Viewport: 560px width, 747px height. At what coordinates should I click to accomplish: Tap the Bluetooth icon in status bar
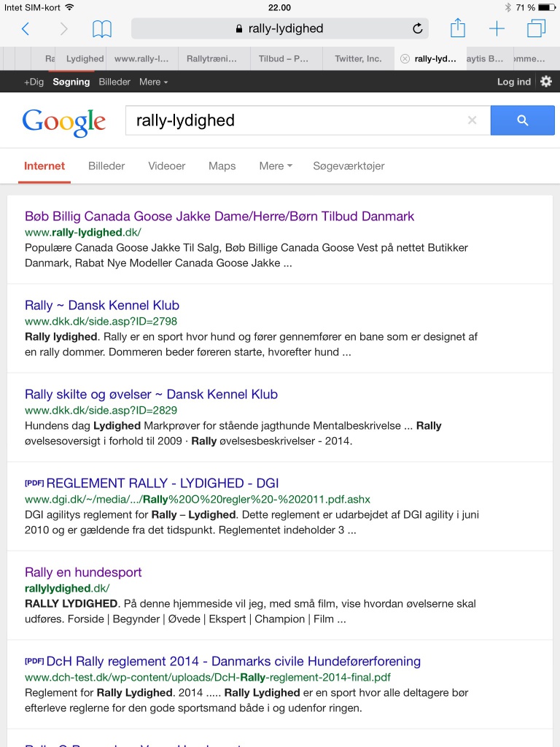click(x=507, y=7)
